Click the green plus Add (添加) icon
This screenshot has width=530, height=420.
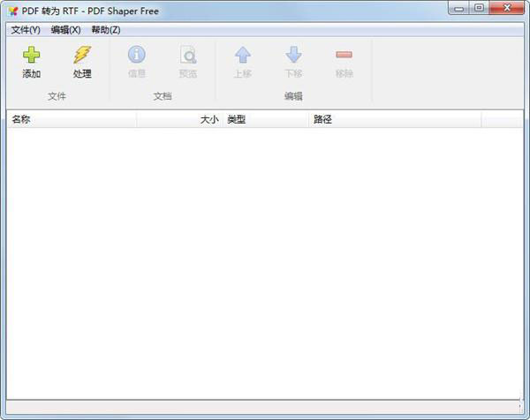31,55
